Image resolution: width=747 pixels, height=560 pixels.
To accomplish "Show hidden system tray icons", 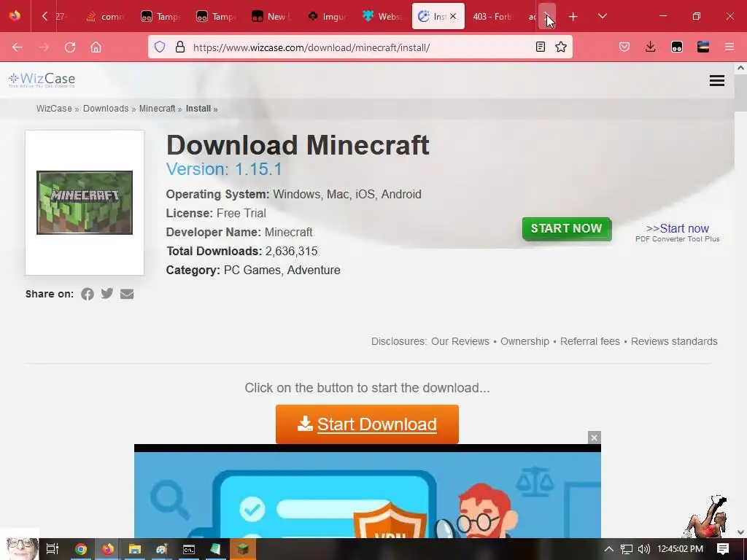I will 608,549.
